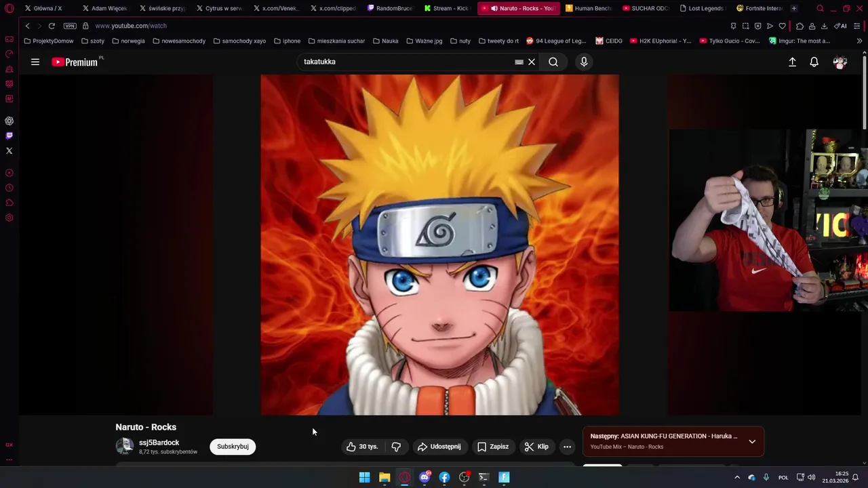Toggle the on-screen keyboard icon in search box

[x=519, y=62]
